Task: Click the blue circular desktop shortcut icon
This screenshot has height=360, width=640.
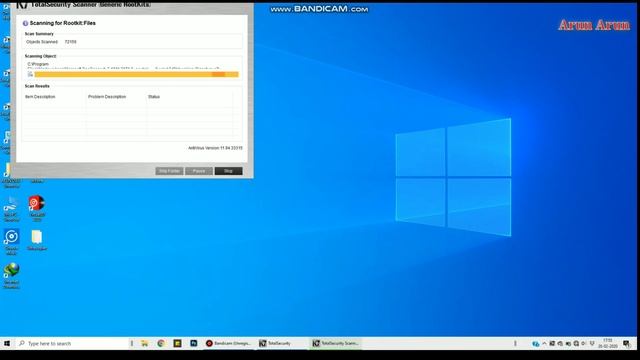Action: 11,236
